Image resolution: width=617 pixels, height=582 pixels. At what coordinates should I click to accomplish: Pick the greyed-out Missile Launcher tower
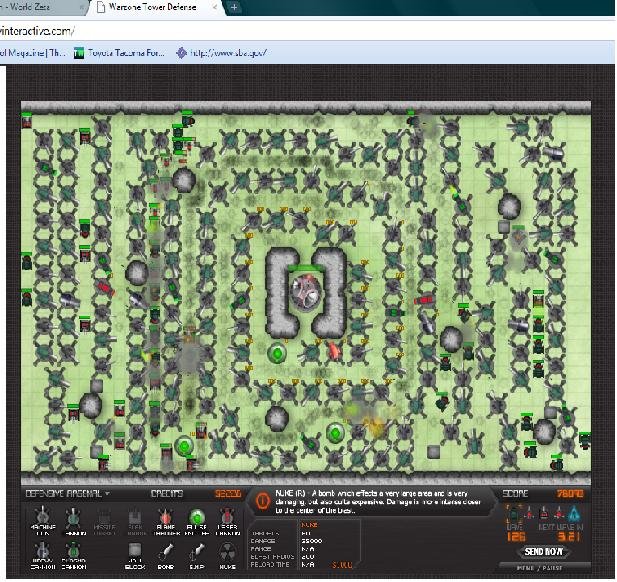click(104, 521)
